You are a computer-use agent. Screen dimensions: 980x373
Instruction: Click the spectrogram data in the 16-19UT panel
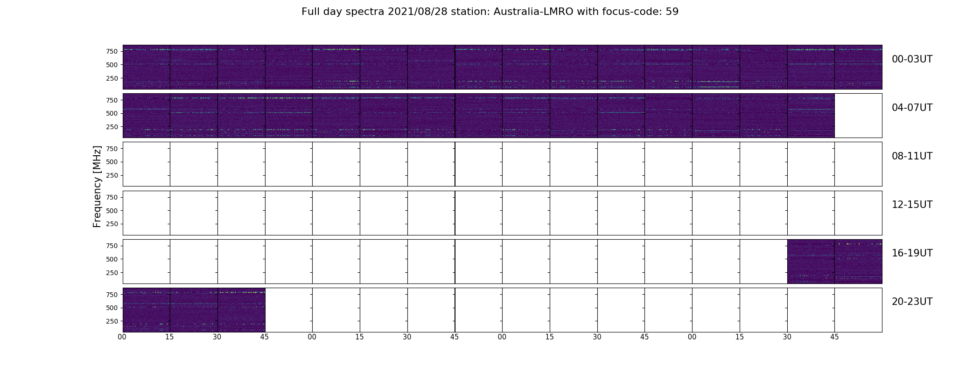coord(834,262)
